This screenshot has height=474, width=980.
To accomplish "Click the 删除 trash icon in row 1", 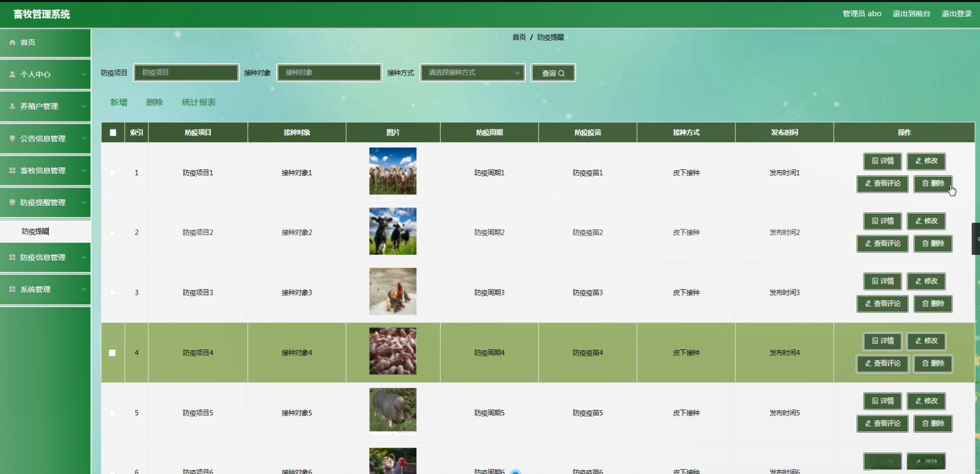I will [925, 184].
